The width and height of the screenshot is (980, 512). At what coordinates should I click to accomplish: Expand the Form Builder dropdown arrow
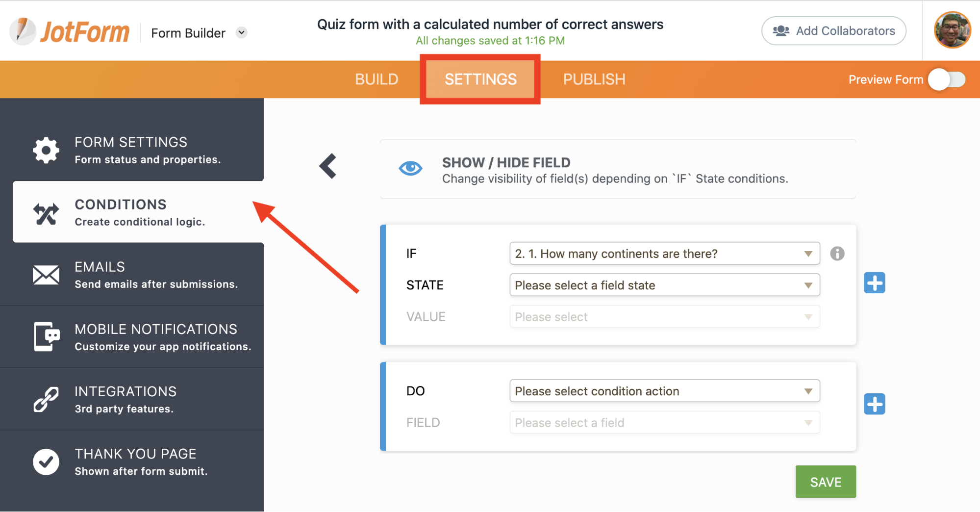tap(241, 32)
